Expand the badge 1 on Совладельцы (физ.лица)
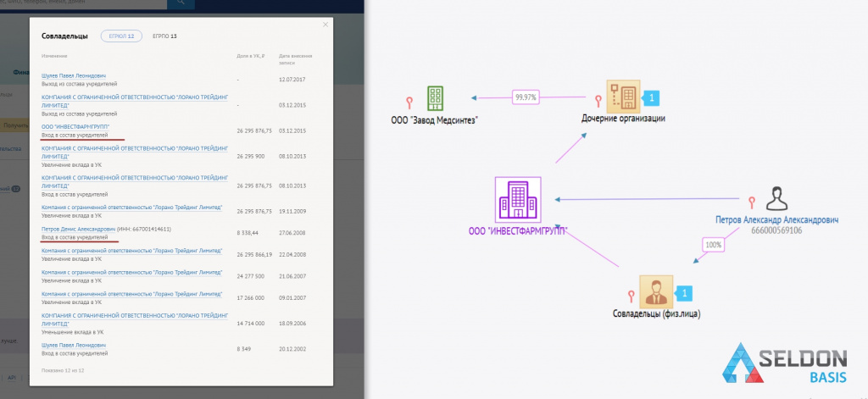This screenshot has height=399, width=868. (x=684, y=293)
